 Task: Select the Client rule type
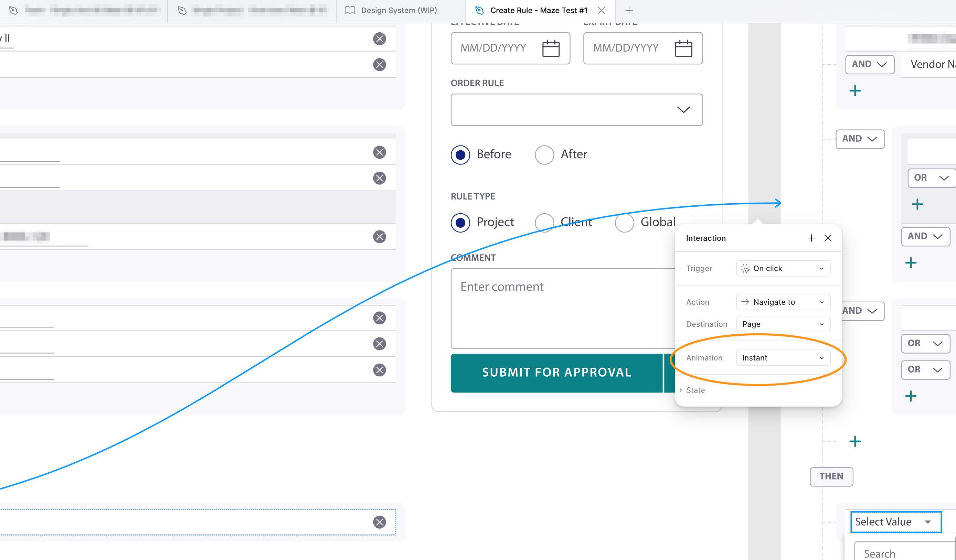pos(544,222)
